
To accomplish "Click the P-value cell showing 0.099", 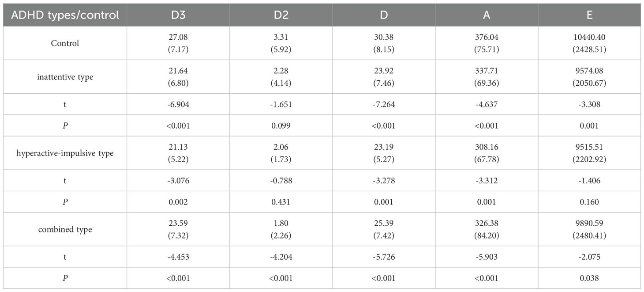I will click(281, 125).
